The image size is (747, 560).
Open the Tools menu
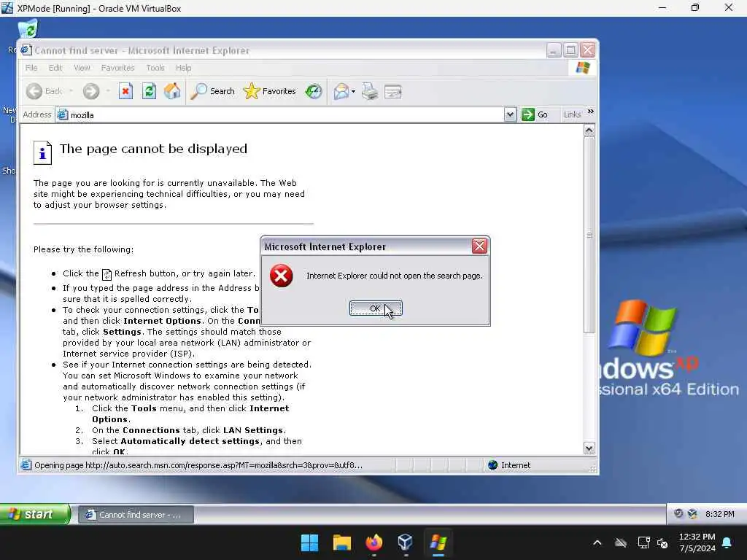155,68
